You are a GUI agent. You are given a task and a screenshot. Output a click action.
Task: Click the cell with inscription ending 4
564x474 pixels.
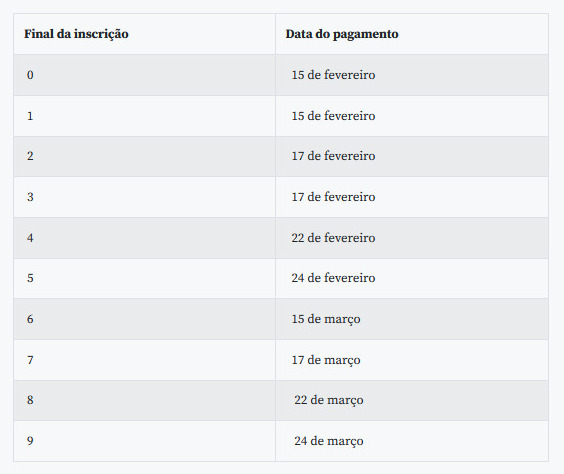click(144, 238)
